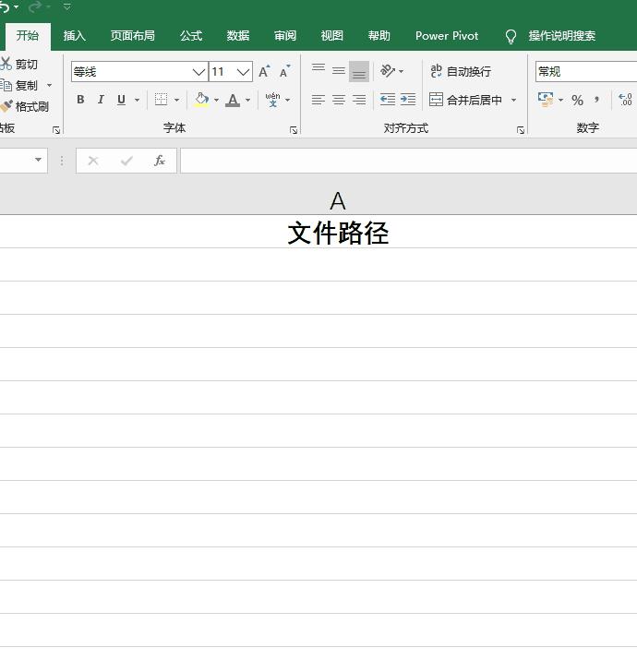Expand the font name dropdown arrow
Image resolution: width=637 pixels, height=672 pixels.
pyautogui.click(x=198, y=72)
